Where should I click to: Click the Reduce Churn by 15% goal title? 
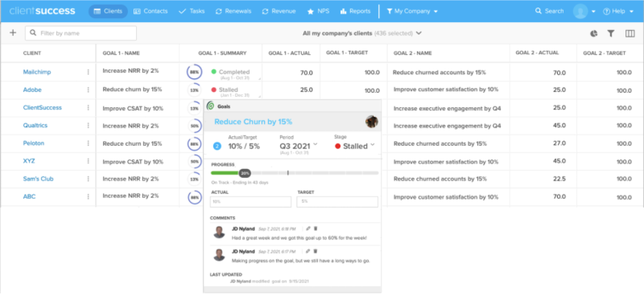(x=253, y=122)
